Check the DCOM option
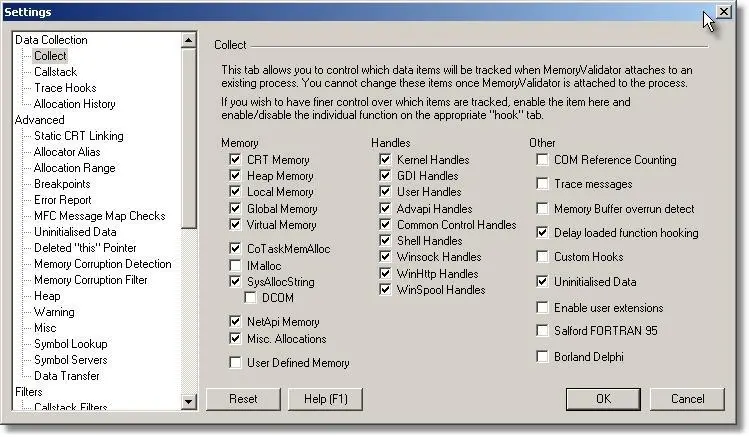Image resolution: width=749 pixels, height=437 pixels. pos(250,298)
